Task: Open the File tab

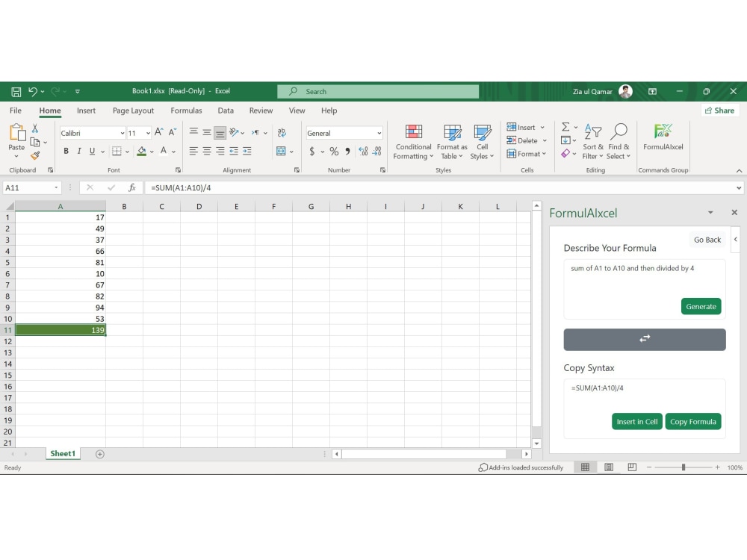Action: (15, 111)
